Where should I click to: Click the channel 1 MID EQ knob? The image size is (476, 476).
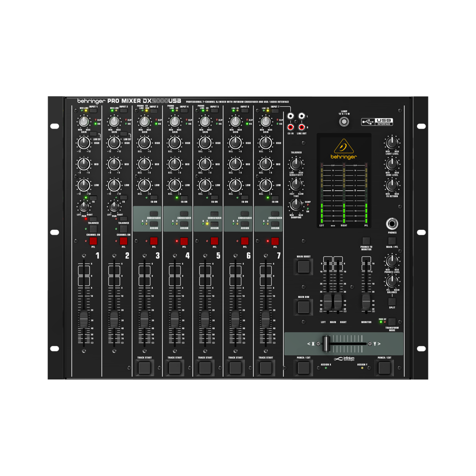click(84, 164)
